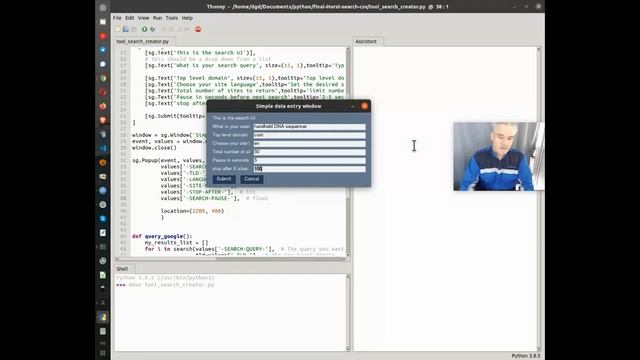
Task: Click the Total number of sites field
Action: pos(309,152)
